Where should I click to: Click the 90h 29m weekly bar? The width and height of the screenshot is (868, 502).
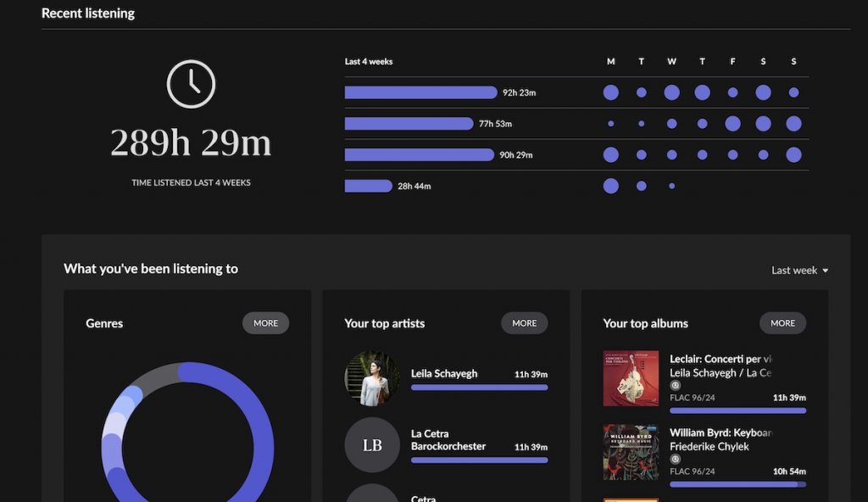[419, 154]
